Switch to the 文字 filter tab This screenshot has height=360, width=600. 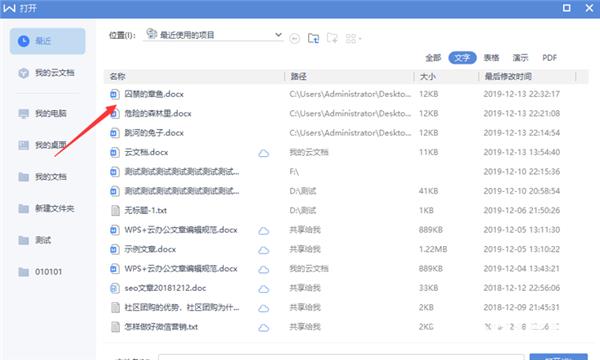click(x=462, y=58)
